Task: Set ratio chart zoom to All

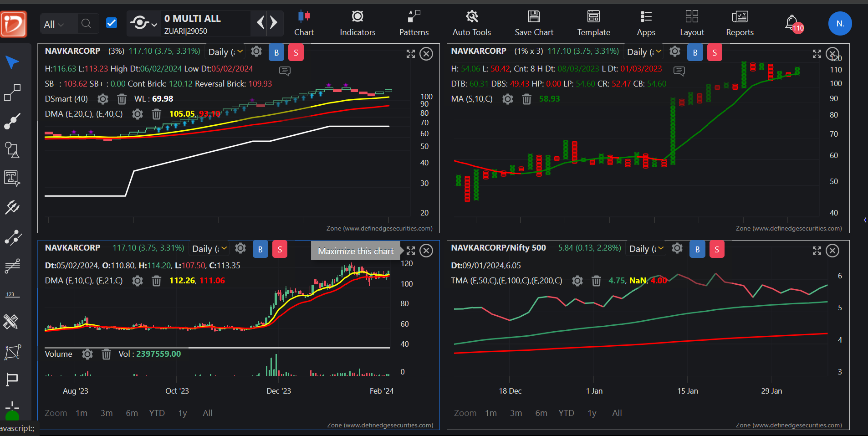Action: point(617,413)
